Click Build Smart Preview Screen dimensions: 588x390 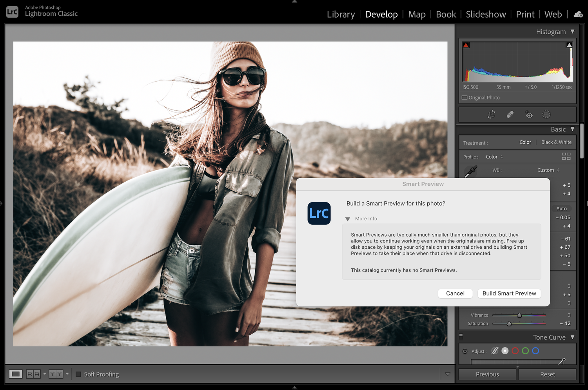[509, 293]
